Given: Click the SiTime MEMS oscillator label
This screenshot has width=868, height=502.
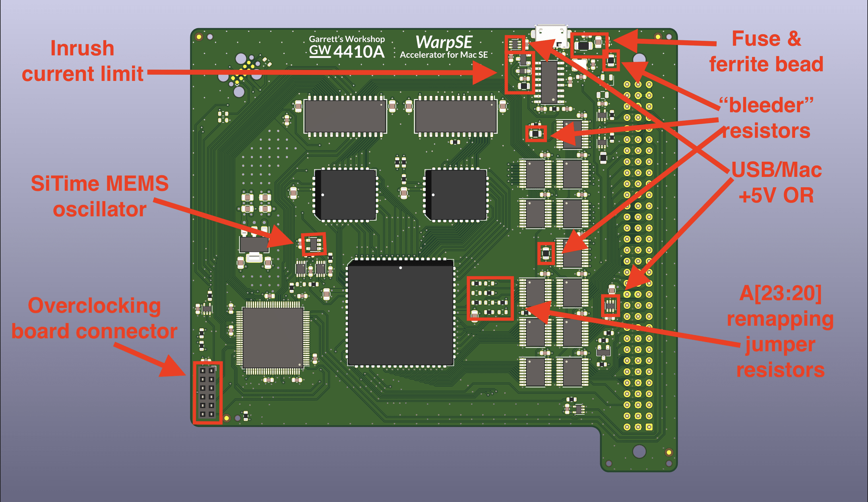Looking at the screenshot, I should (x=100, y=196).
